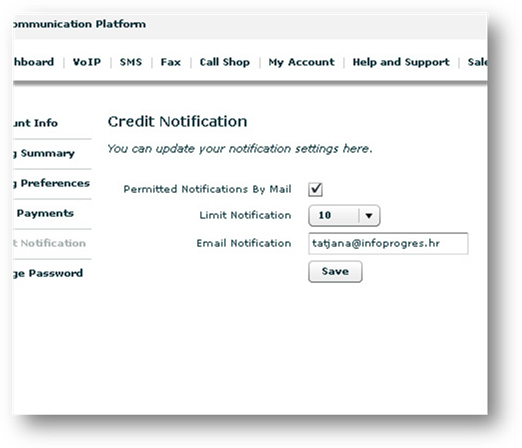Select Account Info in the sidebar

tap(35, 123)
